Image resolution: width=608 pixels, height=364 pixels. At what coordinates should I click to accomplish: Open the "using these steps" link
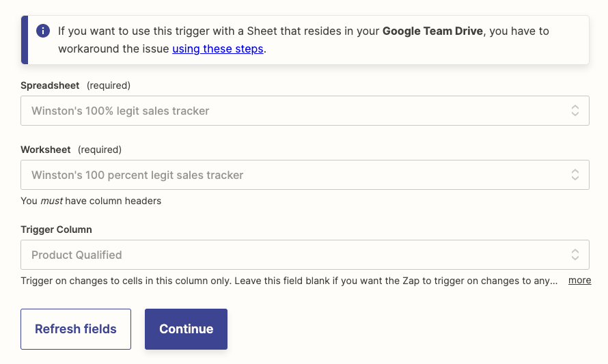pos(217,49)
